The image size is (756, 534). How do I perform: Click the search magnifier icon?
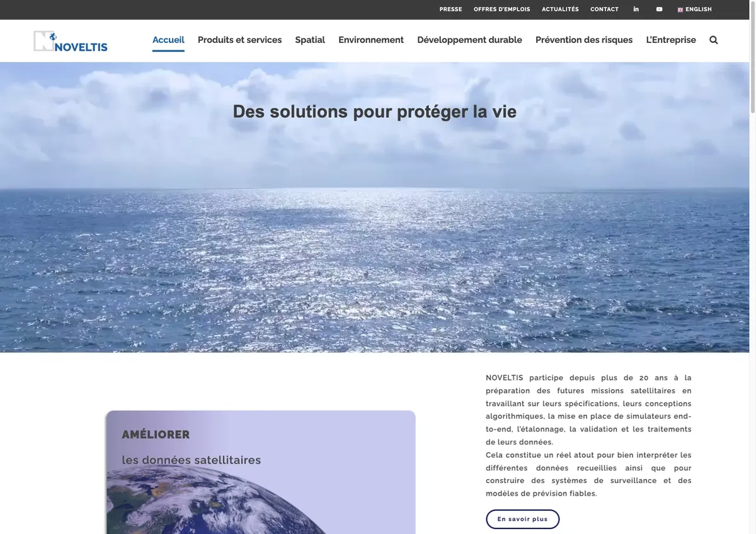[714, 40]
